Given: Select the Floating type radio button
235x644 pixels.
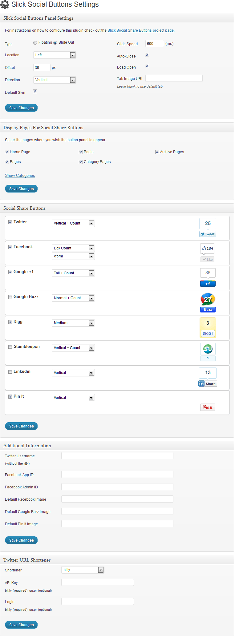Looking at the screenshot, I should point(35,43).
